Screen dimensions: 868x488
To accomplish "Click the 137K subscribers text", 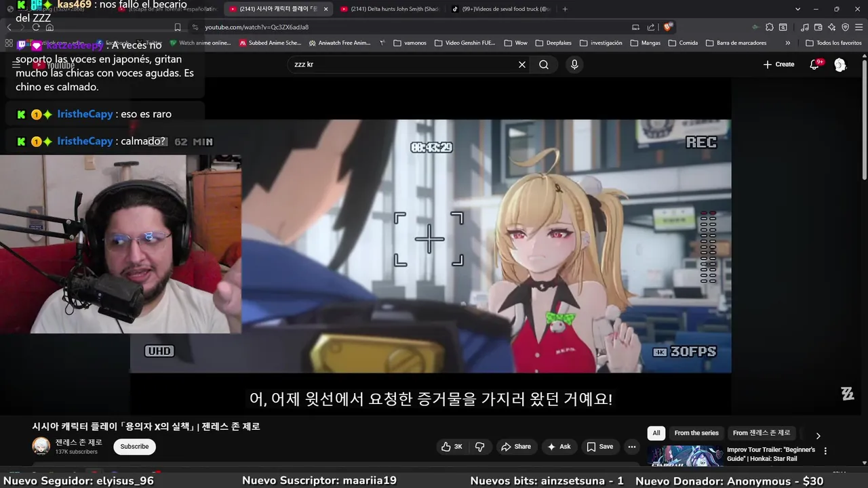I will [76, 452].
